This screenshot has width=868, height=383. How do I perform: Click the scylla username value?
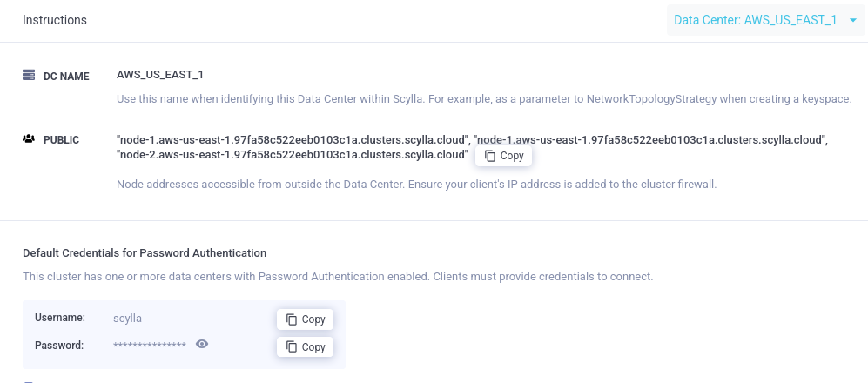pyautogui.click(x=127, y=319)
